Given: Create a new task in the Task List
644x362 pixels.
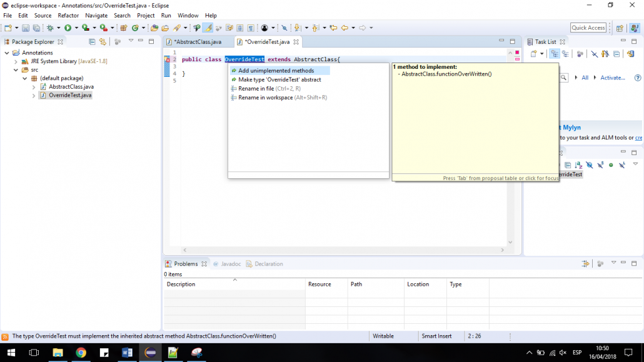Looking at the screenshot, I should [x=534, y=53].
